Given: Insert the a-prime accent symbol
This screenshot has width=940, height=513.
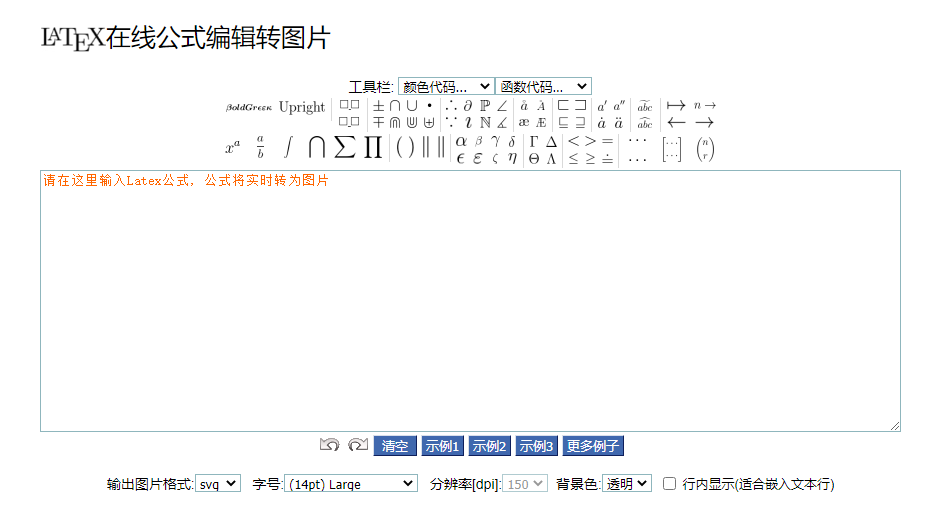Looking at the screenshot, I should point(602,106).
